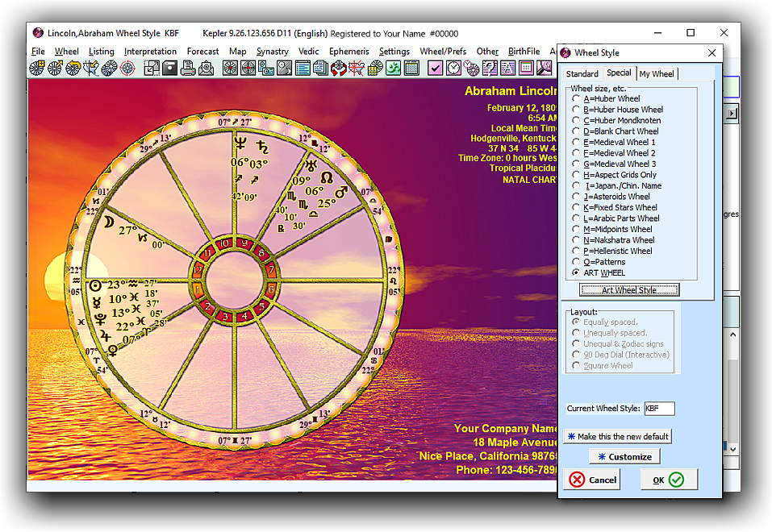Image resolution: width=772 pixels, height=532 pixels.
Task: Switch to the Standard tab
Action: tap(582, 74)
